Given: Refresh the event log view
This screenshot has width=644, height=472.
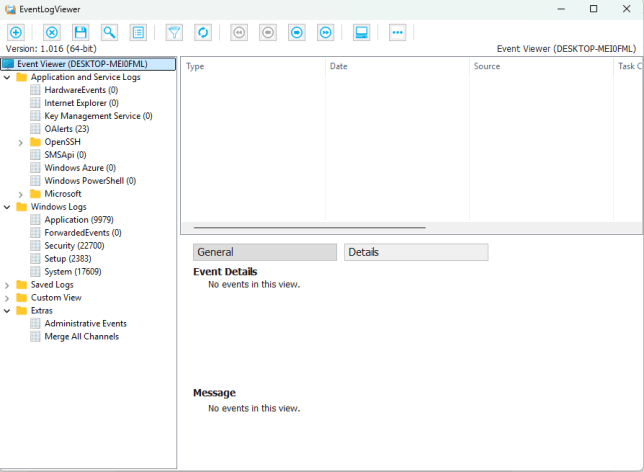Looking at the screenshot, I should click(x=203, y=32).
